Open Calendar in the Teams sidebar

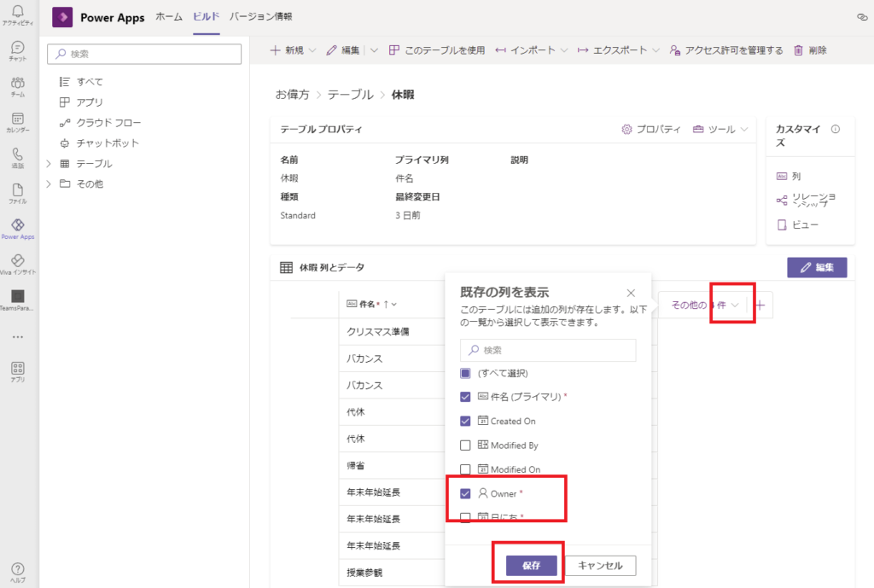coord(18,122)
